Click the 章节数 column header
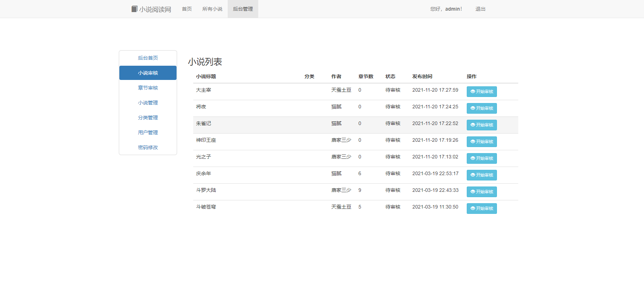This screenshot has height=308, width=644. tap(366, 77)
